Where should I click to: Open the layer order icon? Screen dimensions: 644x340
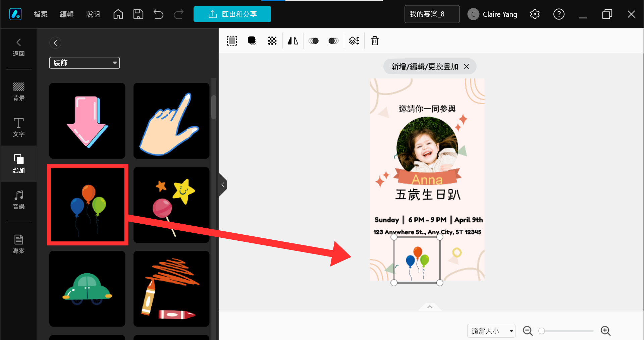pos(354,41)
